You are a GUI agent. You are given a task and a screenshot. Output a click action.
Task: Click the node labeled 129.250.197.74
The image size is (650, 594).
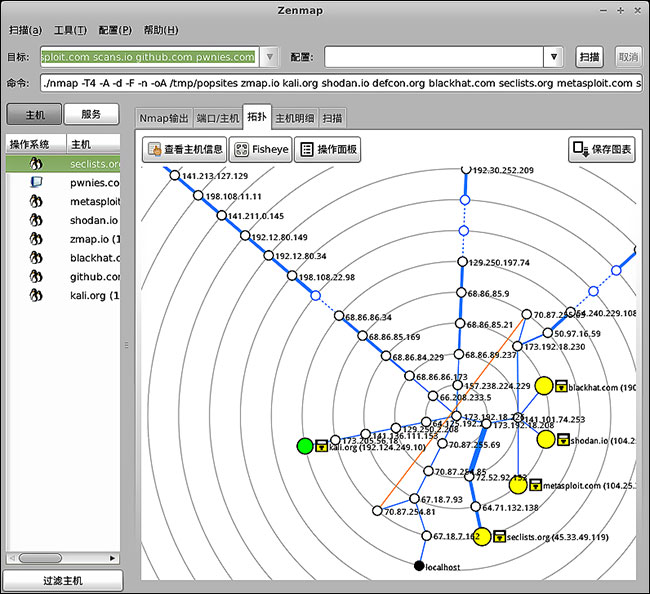[x=463, y=262]
